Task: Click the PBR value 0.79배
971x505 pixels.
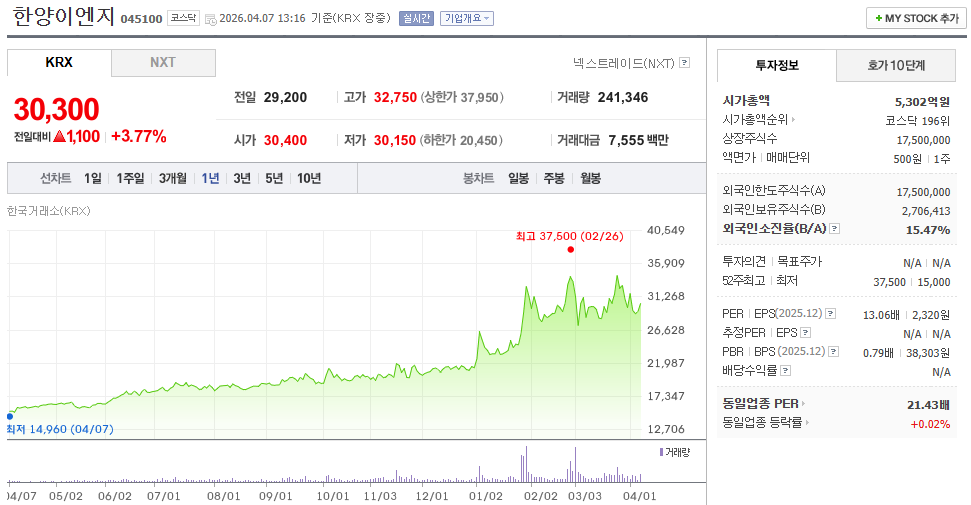Action: click(878, 353)
